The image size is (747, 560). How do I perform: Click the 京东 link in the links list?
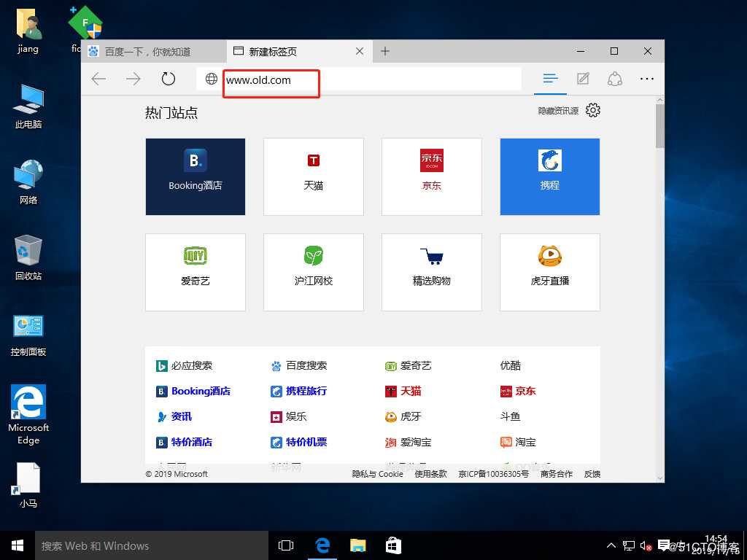pos(518,392)
